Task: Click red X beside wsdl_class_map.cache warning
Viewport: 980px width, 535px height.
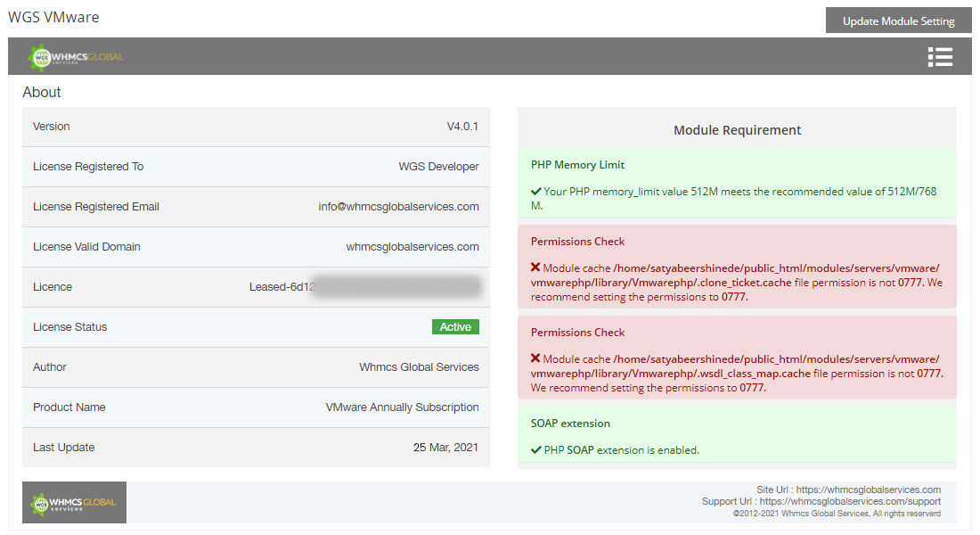Action: [535, 359]
